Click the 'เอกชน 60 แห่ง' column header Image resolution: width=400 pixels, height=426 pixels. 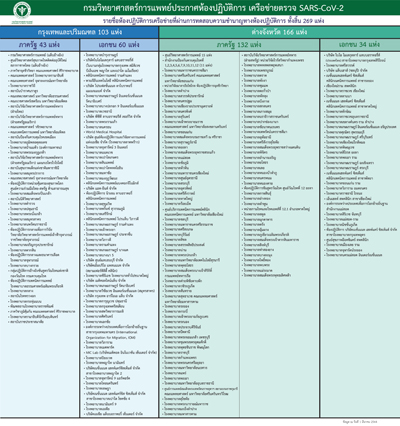[119, 45]
